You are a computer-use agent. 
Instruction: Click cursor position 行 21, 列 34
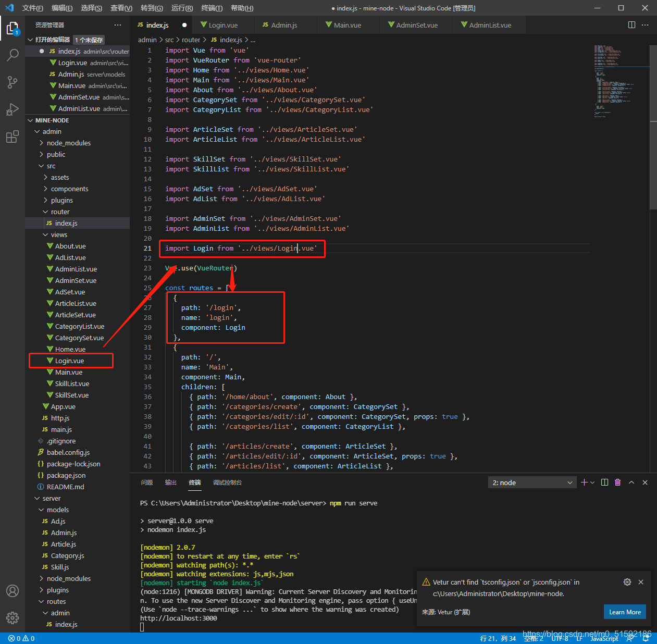pyautogui.click(x=498, y=638)
